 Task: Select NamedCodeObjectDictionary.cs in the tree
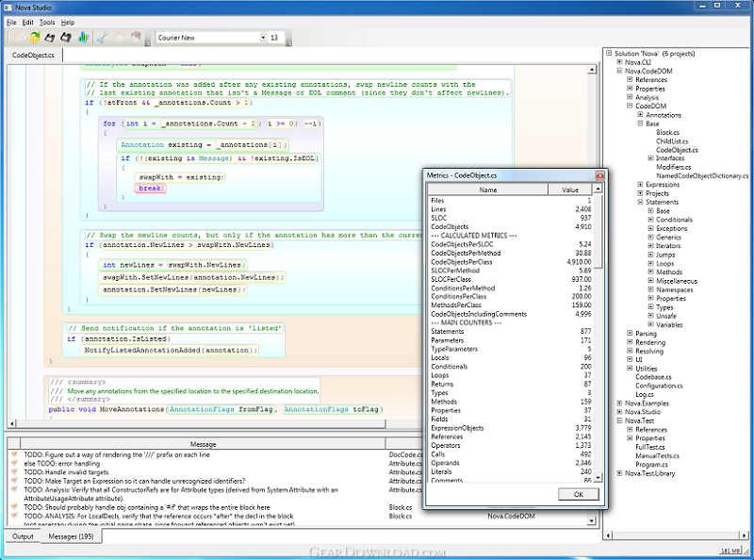click(702, 175)
